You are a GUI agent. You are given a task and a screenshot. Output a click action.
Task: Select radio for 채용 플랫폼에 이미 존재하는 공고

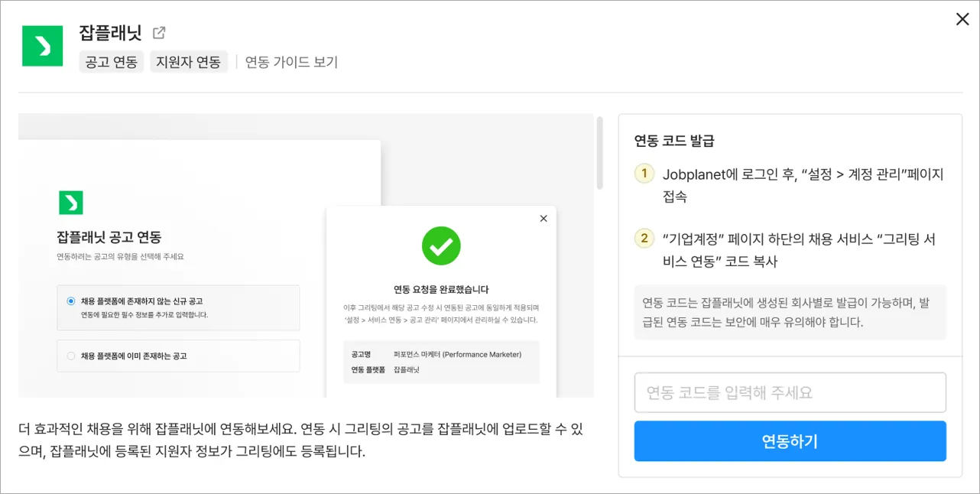click(71, 356)
